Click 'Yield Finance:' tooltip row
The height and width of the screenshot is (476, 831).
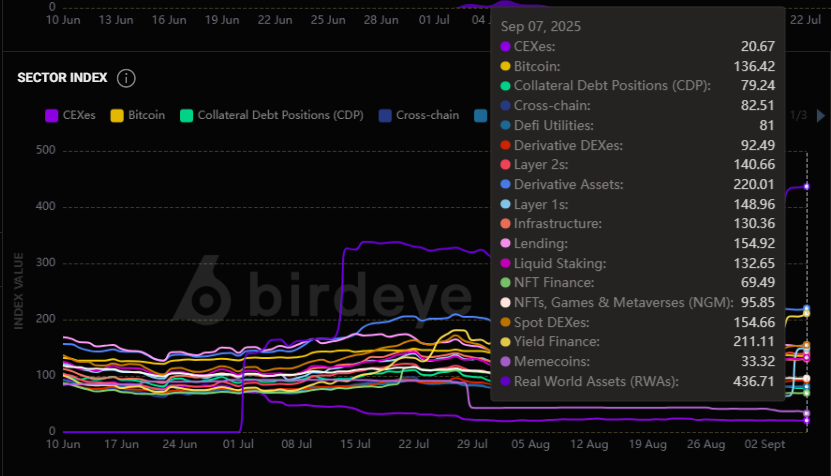point(638,342)
